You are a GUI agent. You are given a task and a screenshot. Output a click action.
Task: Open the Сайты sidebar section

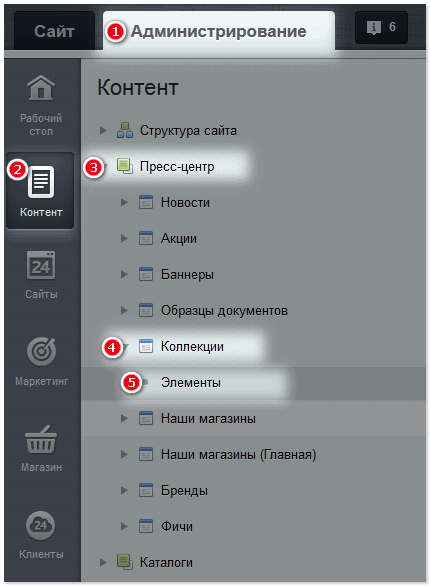pyautogui.click(x=41, y=274)
